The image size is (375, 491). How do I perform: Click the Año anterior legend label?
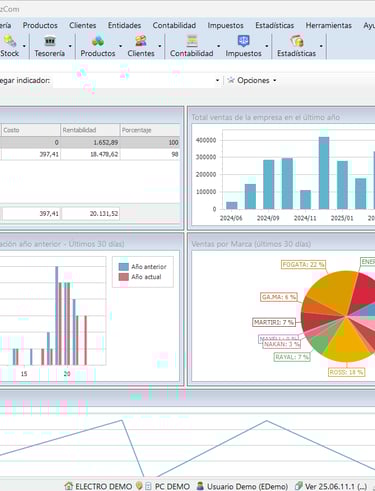(149, 267)
